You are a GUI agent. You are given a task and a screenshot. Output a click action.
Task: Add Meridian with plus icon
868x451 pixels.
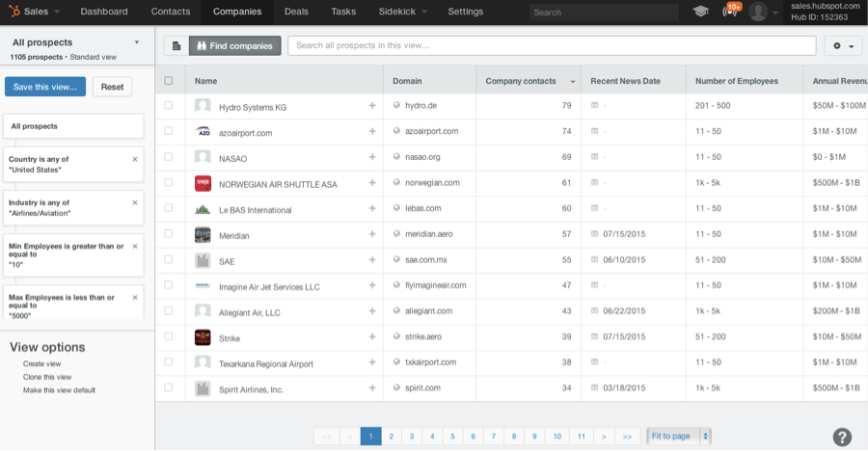click(x=372, y=234)
